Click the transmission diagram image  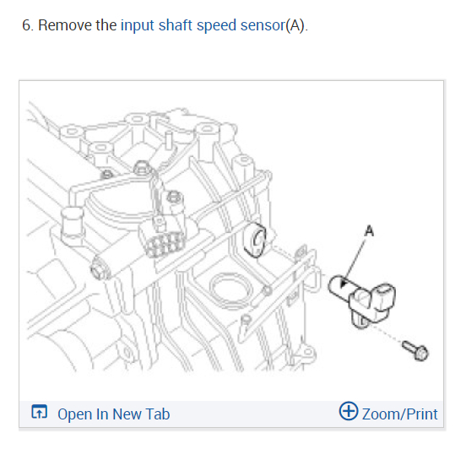[x=231, y=241]
